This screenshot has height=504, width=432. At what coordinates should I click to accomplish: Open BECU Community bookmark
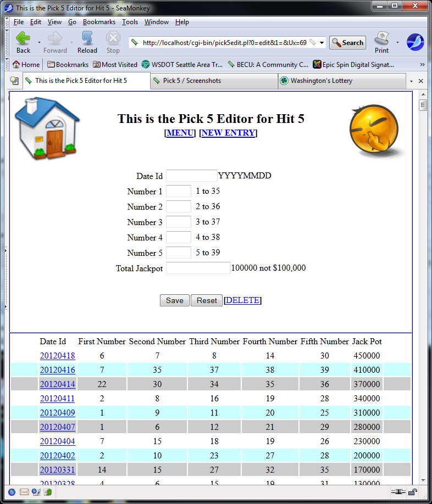point(268,65)
